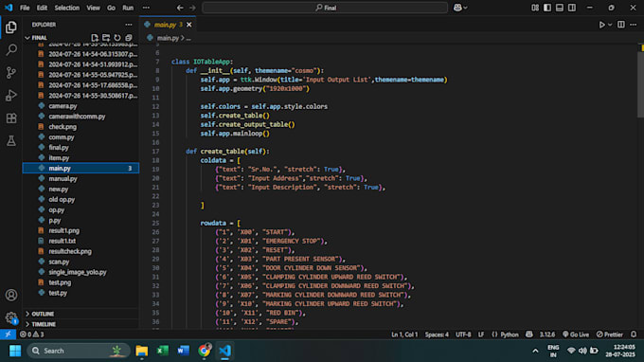Collapse all folders in Explorer
This screenshot has height=362, width=644.
pyautogui.click(x=129, y=37)
